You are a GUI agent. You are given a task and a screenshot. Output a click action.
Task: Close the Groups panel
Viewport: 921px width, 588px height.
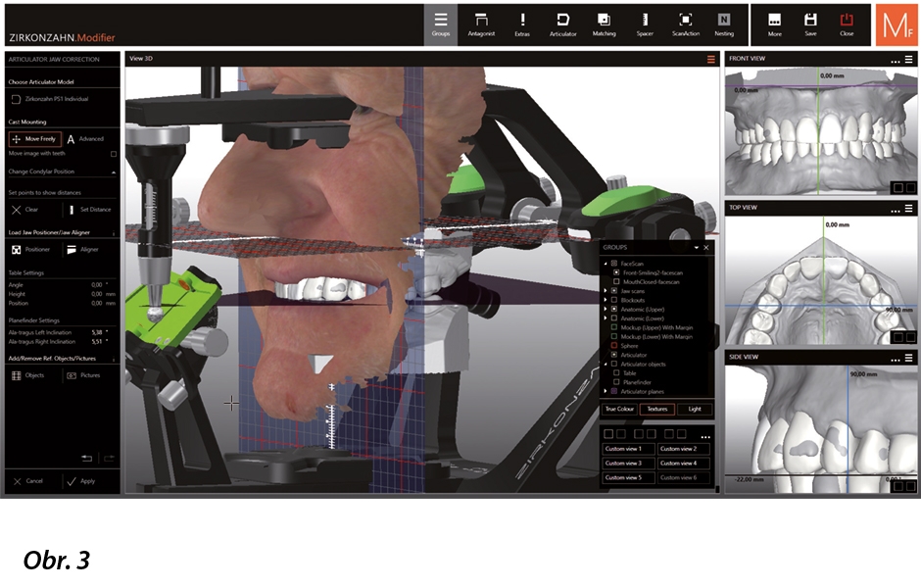(706, 248)
